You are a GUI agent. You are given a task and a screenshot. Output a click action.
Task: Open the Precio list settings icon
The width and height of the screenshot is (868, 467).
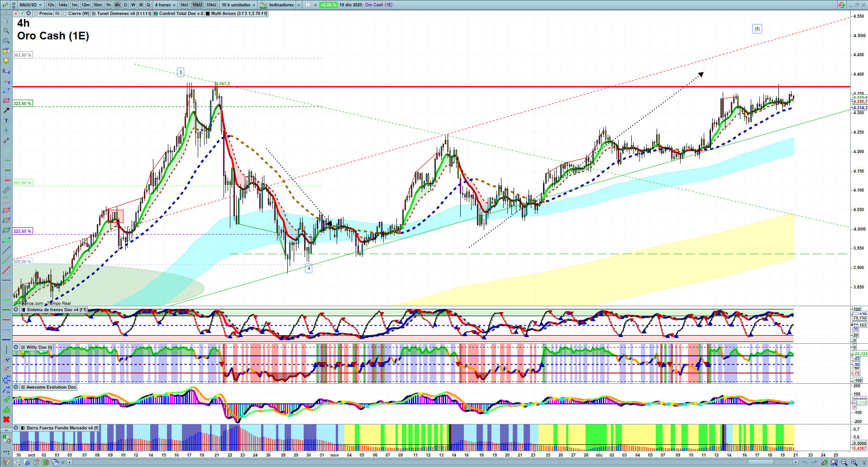pos(57,14)
